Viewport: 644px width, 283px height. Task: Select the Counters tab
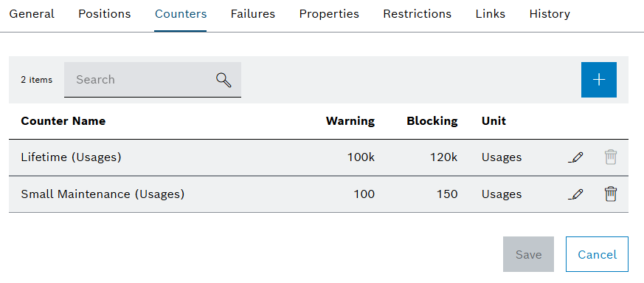[x=181, y=14]
